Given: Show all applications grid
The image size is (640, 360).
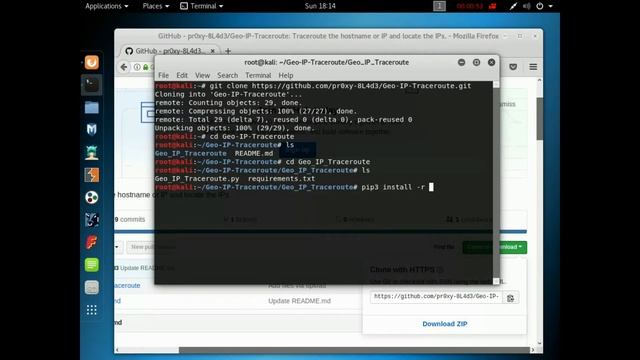Looking at the screenshot, I should click(91, 310).
